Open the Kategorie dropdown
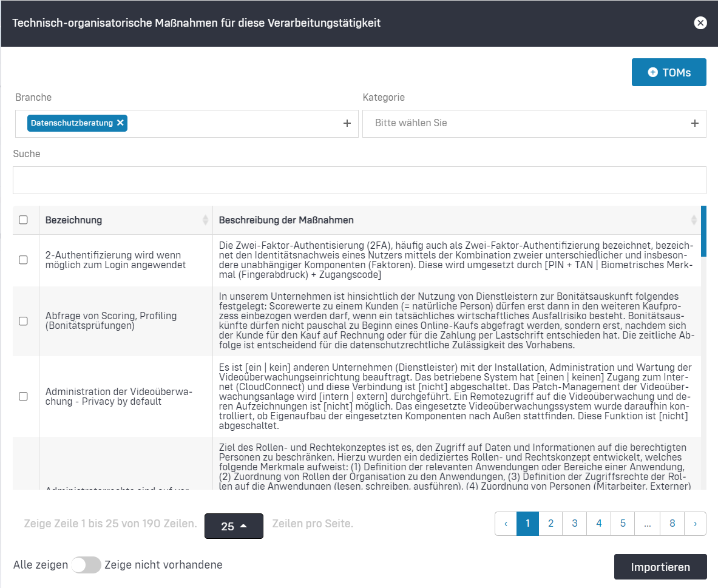The image size is (718, 588). 528,123
